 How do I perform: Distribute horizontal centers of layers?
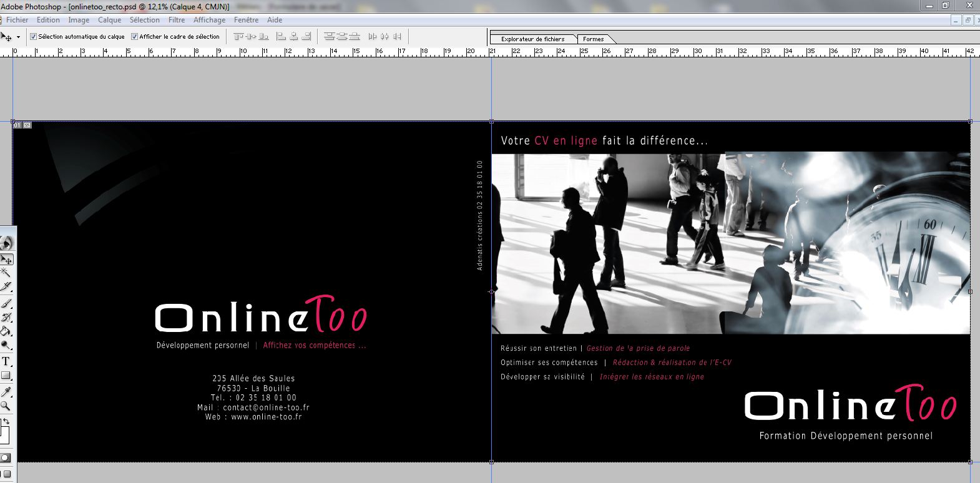point(385,37)
